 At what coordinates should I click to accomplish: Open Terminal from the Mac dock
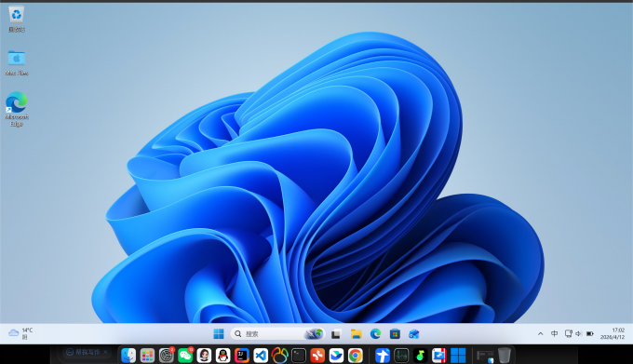299,356
